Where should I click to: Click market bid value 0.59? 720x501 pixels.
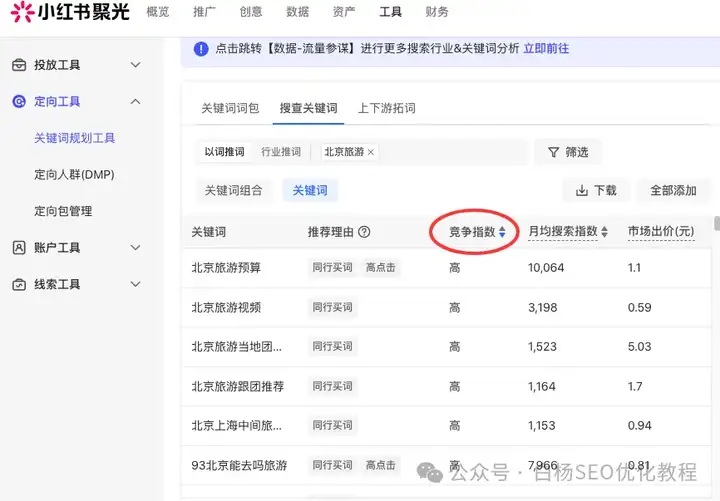[640, 307]
